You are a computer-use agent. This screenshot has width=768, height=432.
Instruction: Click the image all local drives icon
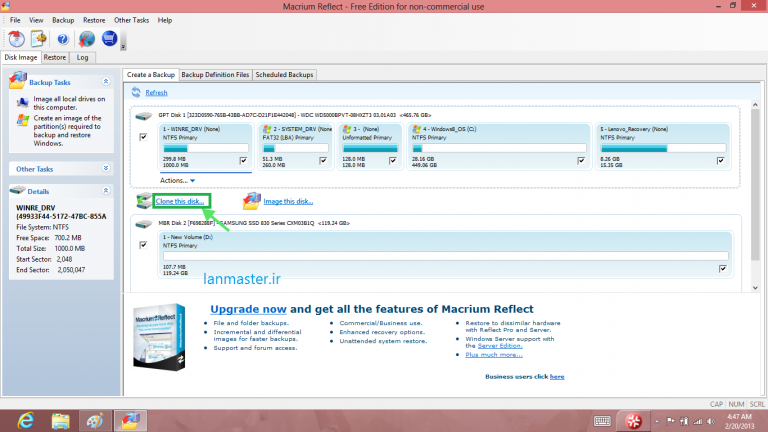coord(23,102)
